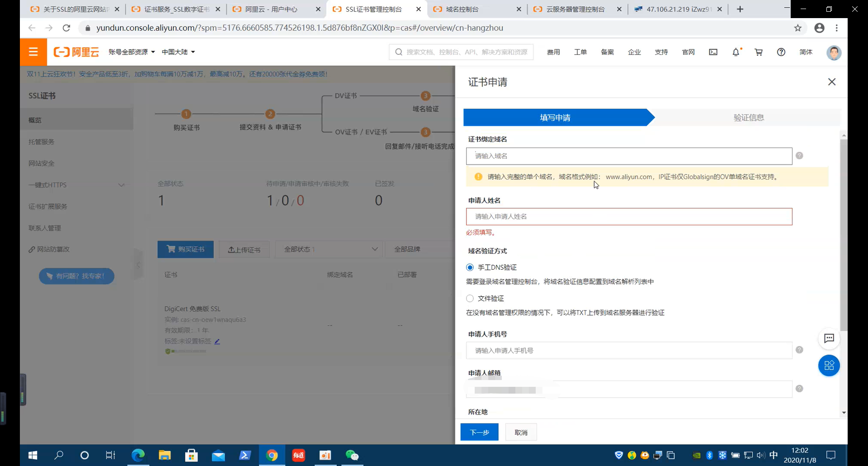This screenshot has width=868, height=466.
Task: Open the shopping cart icon
Action: click(759, 52)
